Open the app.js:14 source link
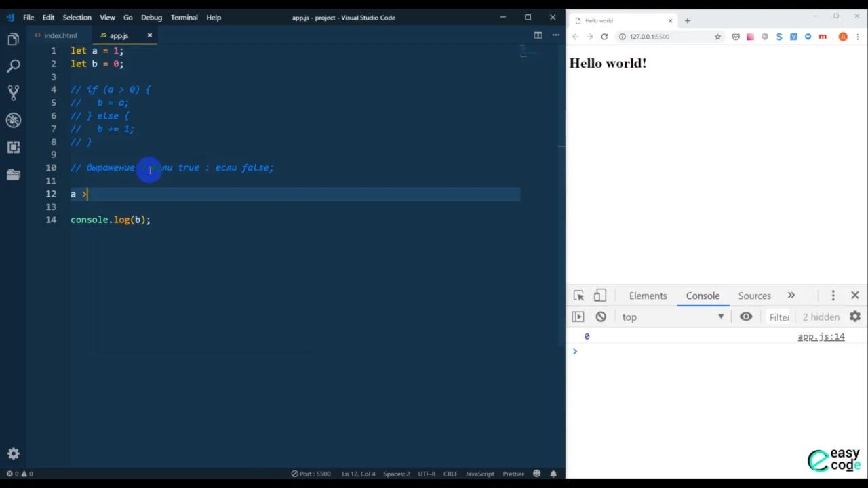868x488 pixels. coord(821,337)
